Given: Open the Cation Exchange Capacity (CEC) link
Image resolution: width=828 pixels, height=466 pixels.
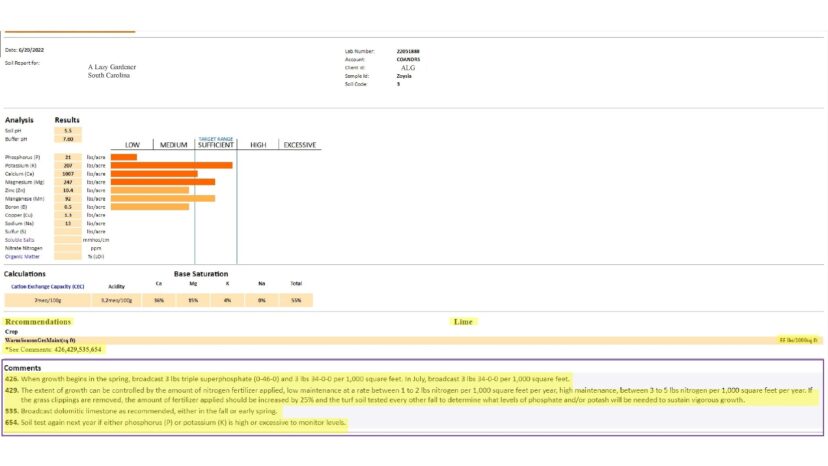Looking at the screenshot, I should pos(48,286).
